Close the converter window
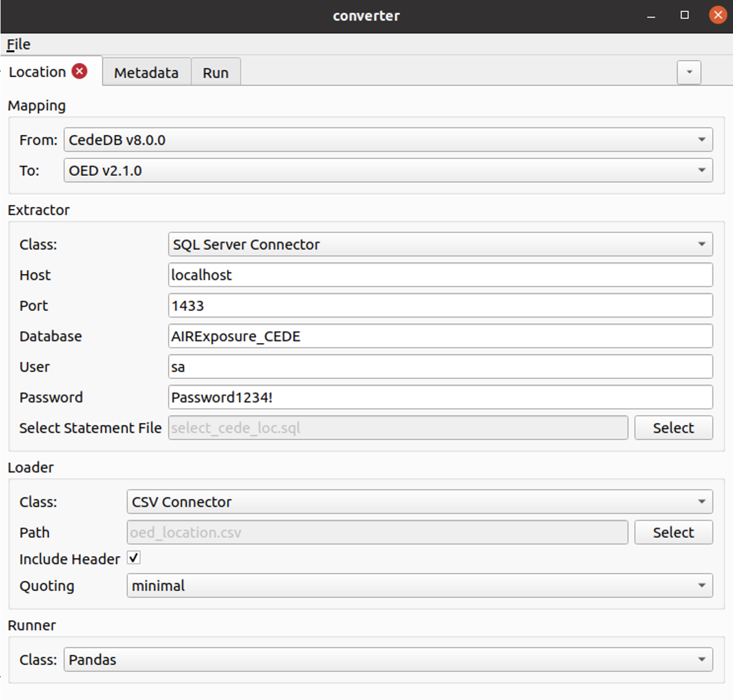 pyautogui.click(x=718, y=15)
